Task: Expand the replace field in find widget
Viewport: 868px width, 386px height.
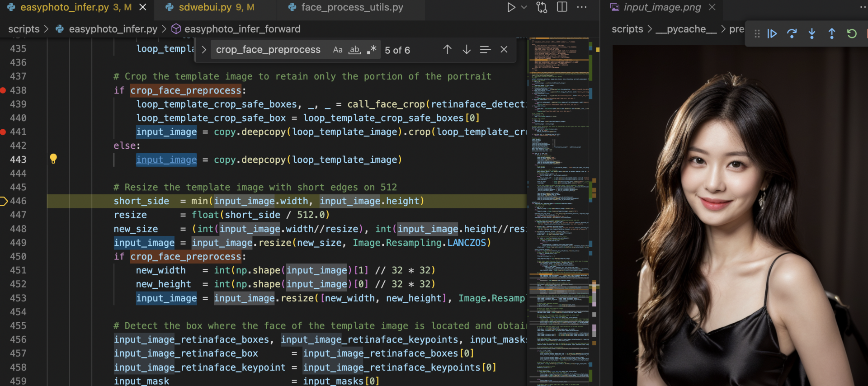Action: tap(204, 50)
